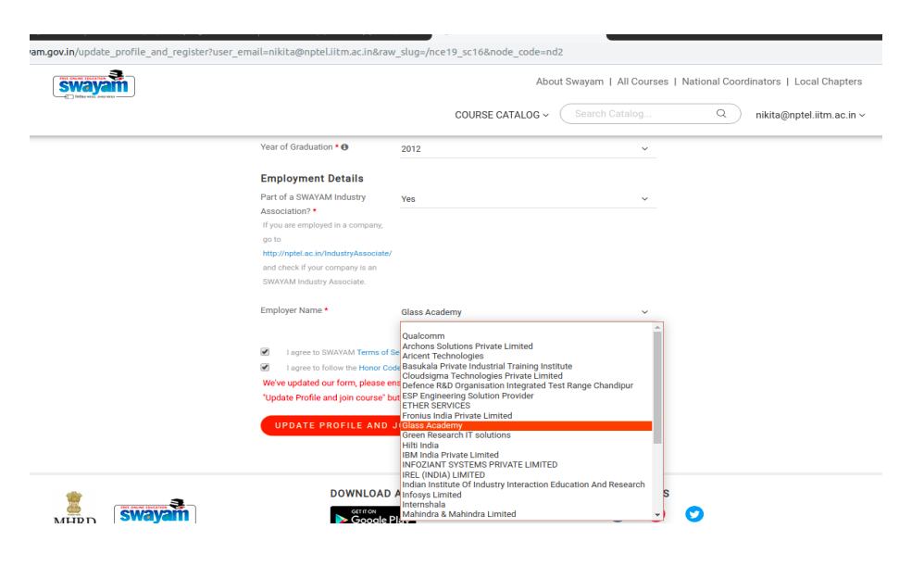Expand the COURSE CATALOG menu
Viewport: 924px width, 566px height.
click(502, 115)
